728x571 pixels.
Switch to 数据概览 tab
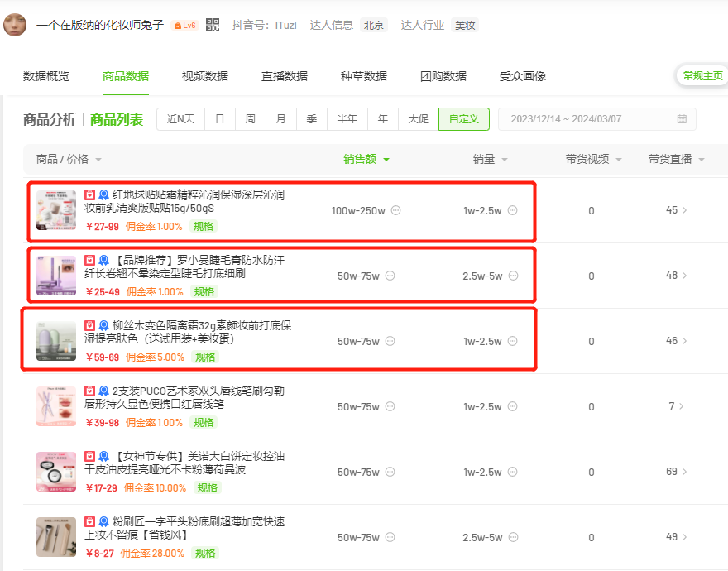[46, 76]
